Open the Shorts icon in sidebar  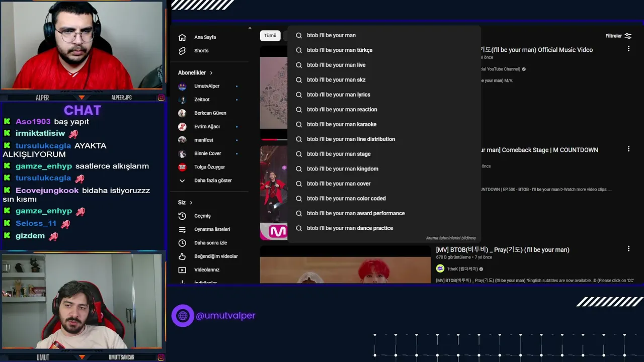tap(182, 51)
